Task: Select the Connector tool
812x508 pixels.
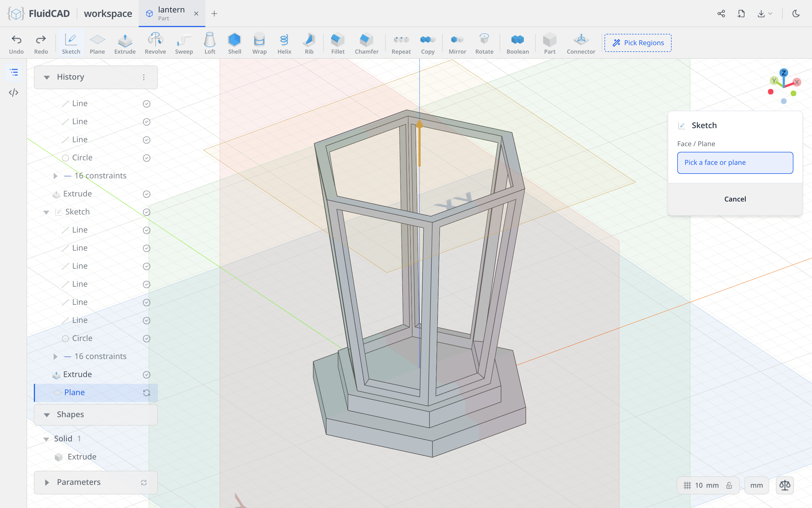Action: click(x=581, y=43)
